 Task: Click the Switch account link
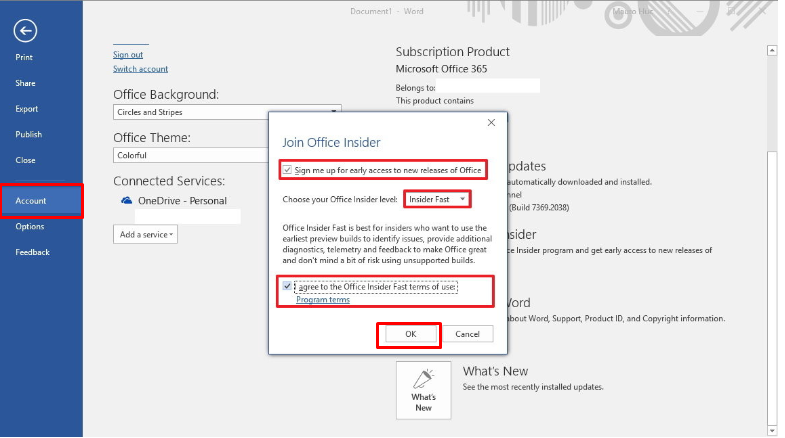click(140, 69)
